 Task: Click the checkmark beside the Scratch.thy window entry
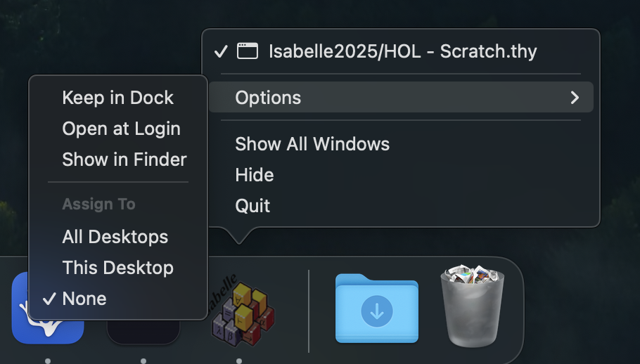[221, 51]
